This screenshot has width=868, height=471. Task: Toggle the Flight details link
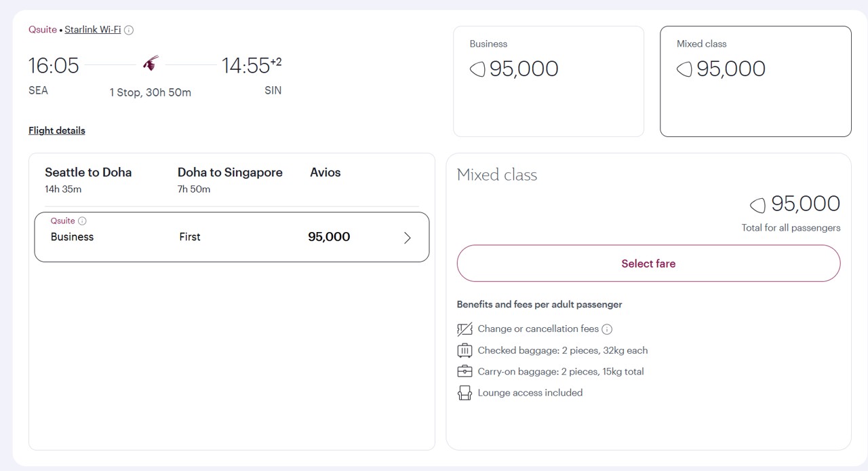57,130
